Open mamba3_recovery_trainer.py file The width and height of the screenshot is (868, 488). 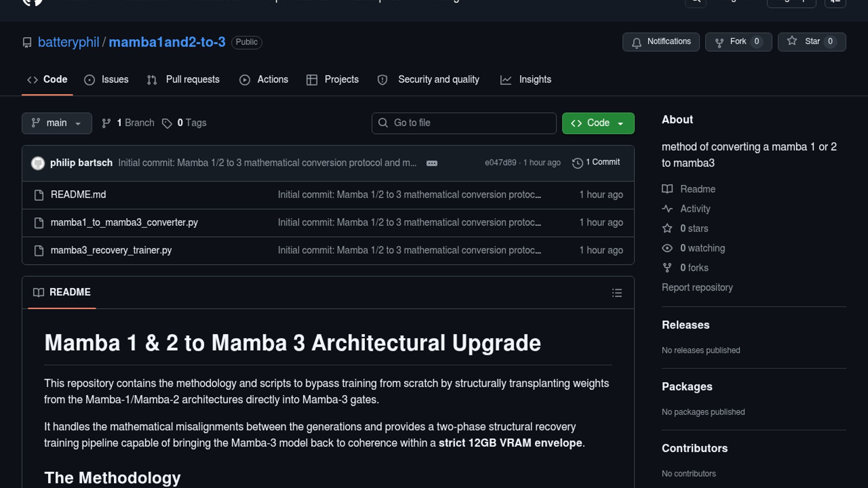click(x=111, y=250)
